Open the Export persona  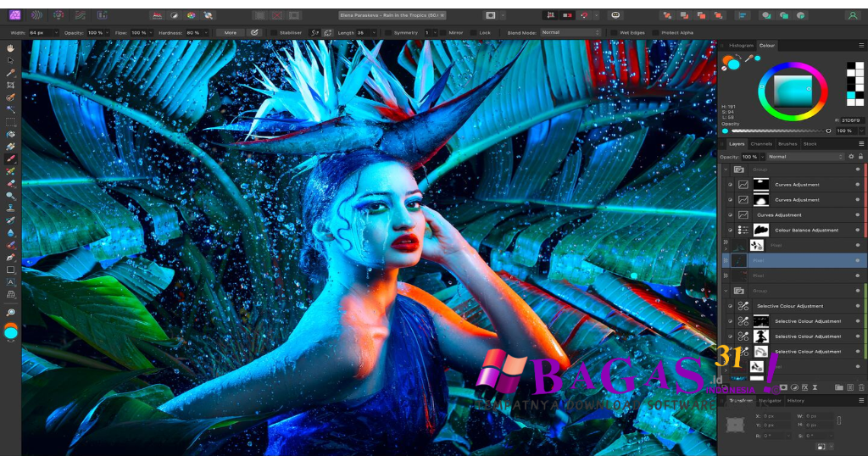pyautogui.click(x=102, y=15)
